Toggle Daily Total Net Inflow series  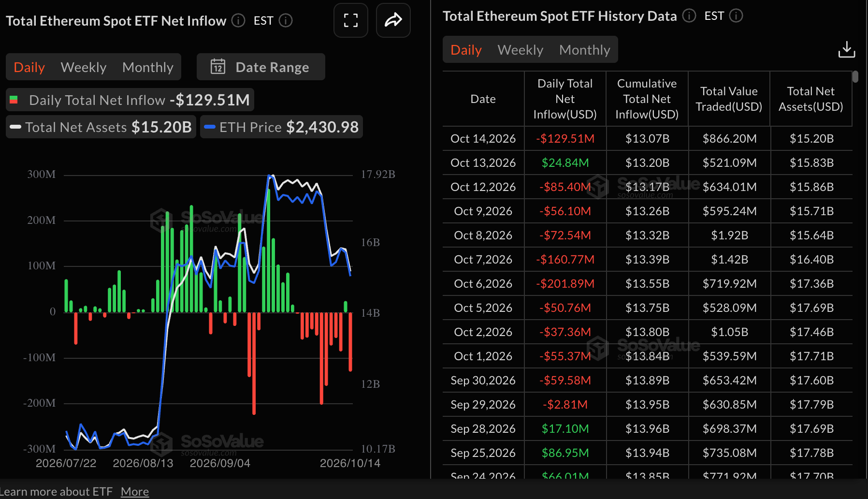click(130, 100)
